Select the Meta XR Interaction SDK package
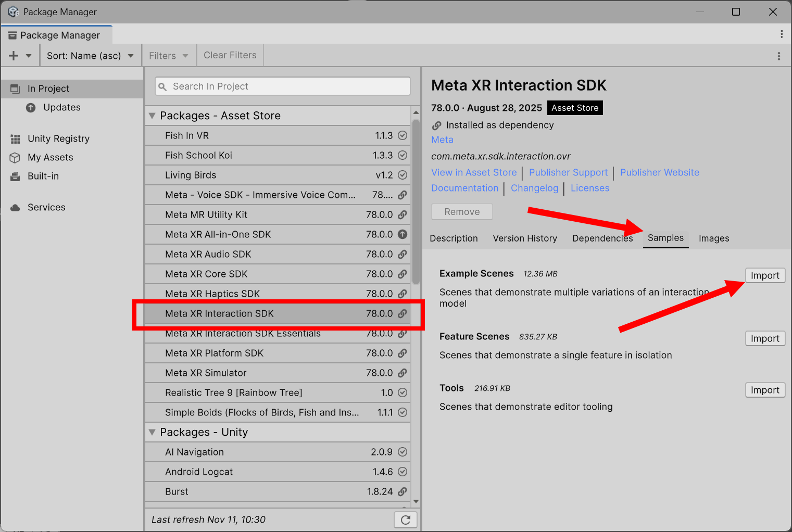Screen dimensions: 792x532 point(278,313)
